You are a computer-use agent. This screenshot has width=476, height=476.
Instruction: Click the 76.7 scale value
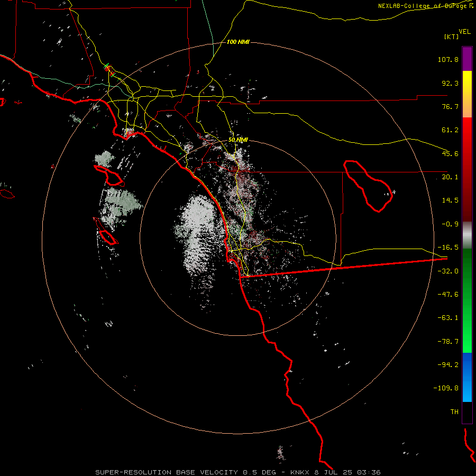click(450, 106)
